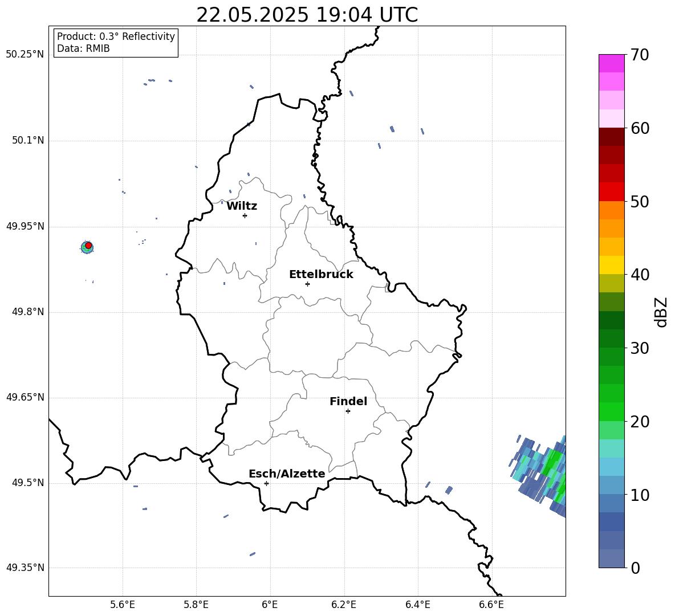Click the title '22.05.2025 19:04 UTC'

pos(307,15)
